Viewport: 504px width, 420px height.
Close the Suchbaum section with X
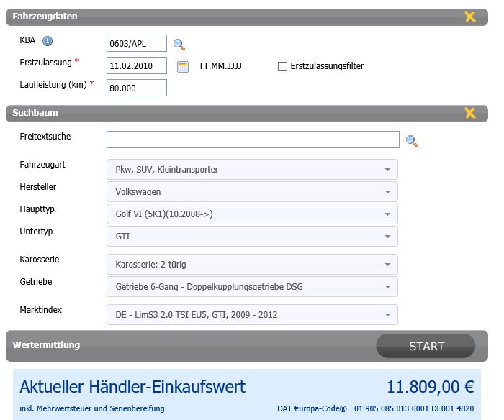470,113
